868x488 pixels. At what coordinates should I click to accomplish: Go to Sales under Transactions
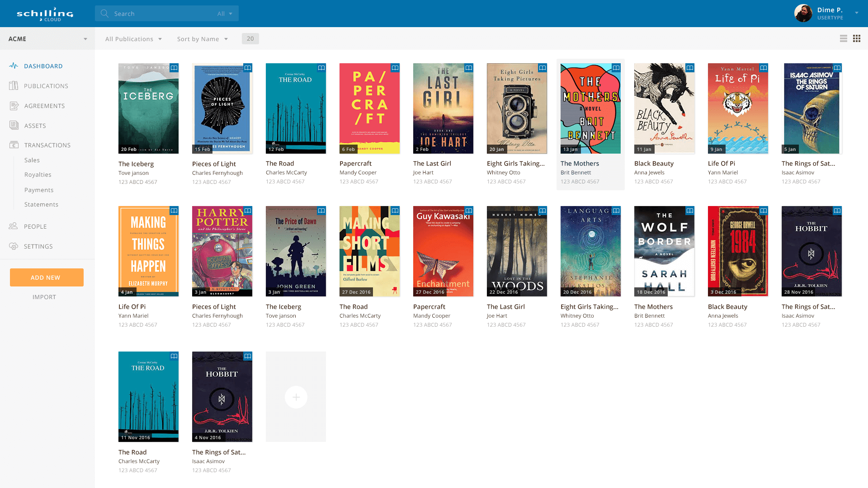(x=32, y=160)
